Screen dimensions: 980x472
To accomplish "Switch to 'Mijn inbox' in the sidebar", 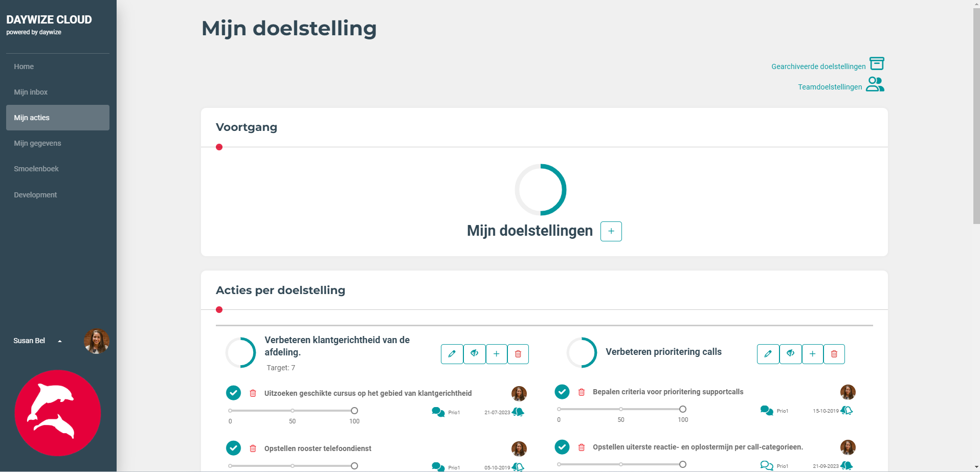I will coord(30,92).
